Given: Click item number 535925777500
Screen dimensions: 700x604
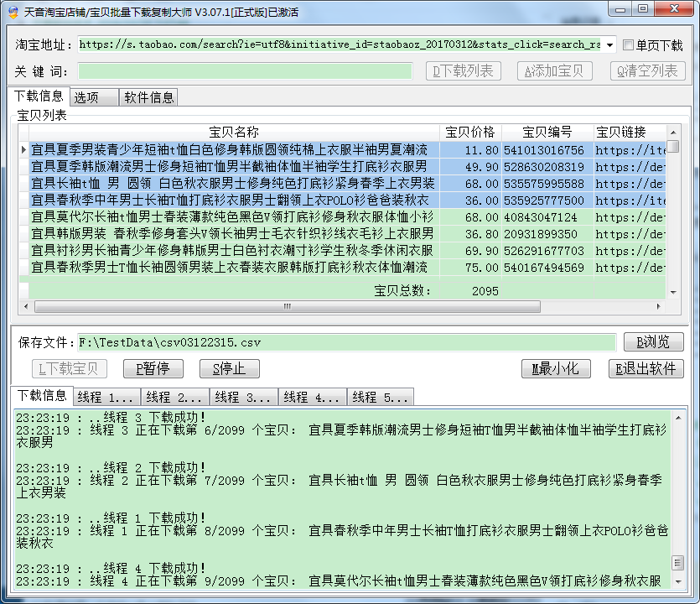Looking at the screenshot, I should pos(544,200).
